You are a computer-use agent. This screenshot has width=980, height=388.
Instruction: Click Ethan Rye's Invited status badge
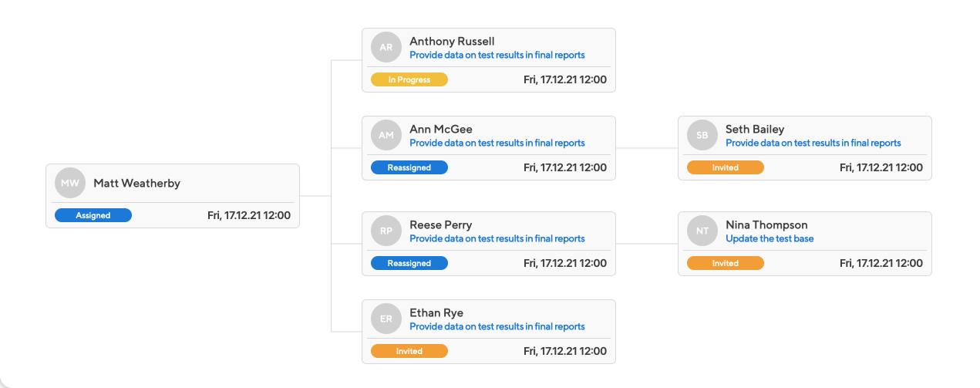pyautogui.click(x=409, y=351)
